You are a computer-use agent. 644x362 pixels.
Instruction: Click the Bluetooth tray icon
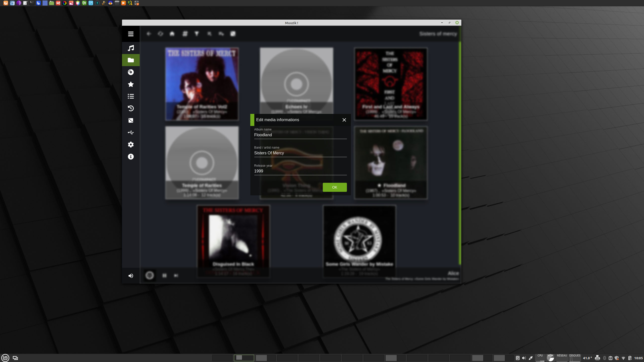pyautogui.click(x=605, y=358)
